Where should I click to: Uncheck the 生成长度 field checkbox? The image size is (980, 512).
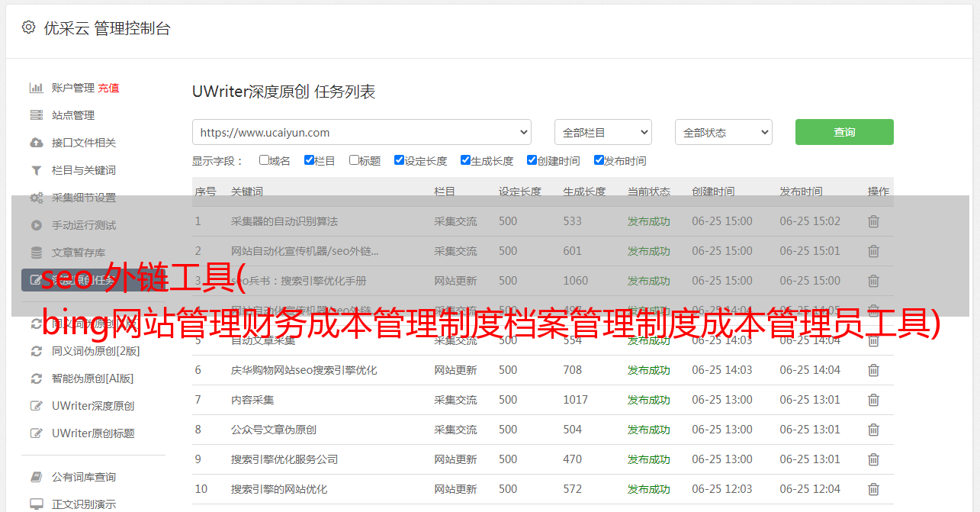pyautogui.click(x=465, y=160)
